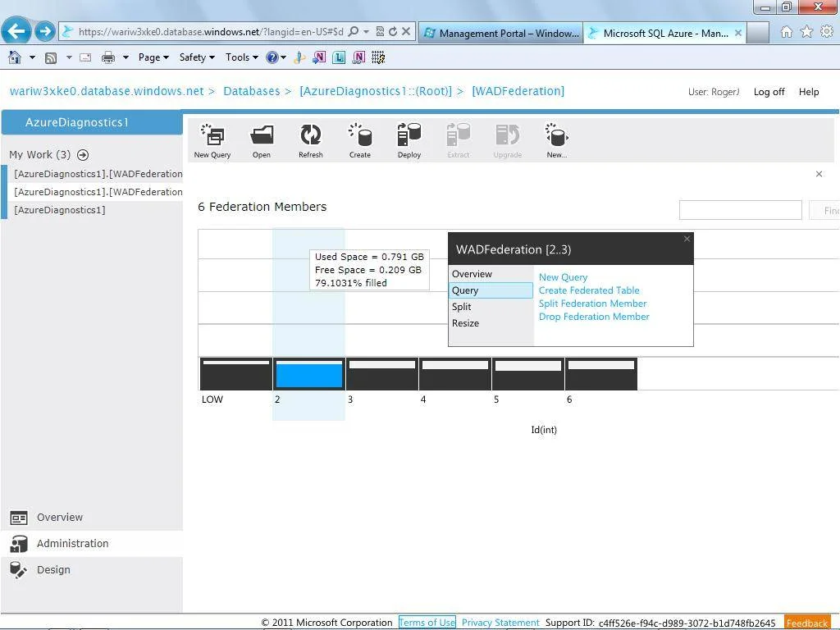Select the LOW federation member bar
Viewport: 840px width, 630px height.
pos(236,374)
